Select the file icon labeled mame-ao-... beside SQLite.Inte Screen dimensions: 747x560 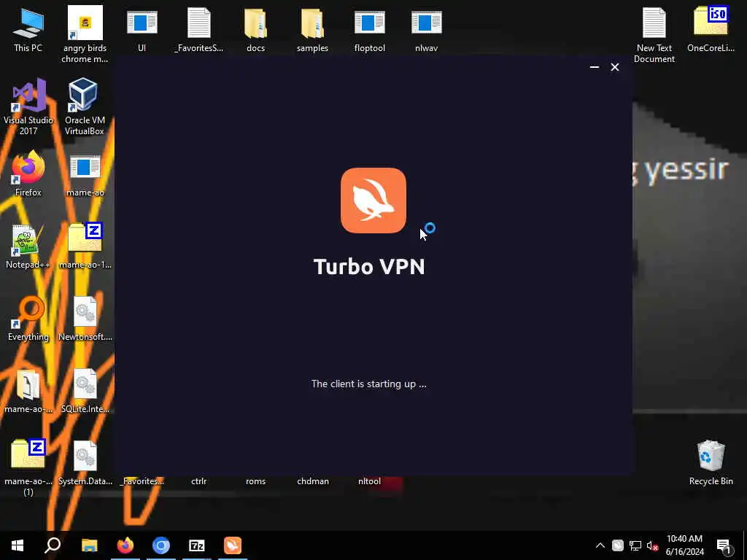coord(28,391)
